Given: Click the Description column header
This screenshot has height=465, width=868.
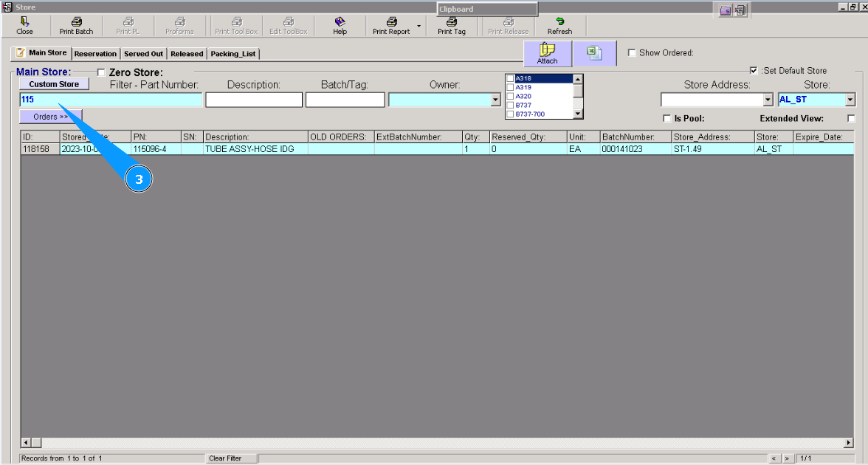Looking at the screenshot, I should click(255, 137).
